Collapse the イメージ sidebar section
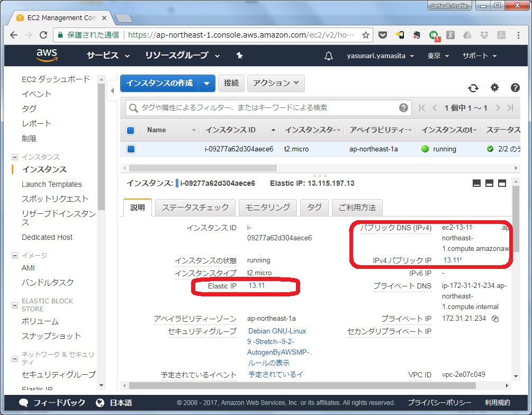The width and height of the screenshot is (532, 415). (15, 256)
